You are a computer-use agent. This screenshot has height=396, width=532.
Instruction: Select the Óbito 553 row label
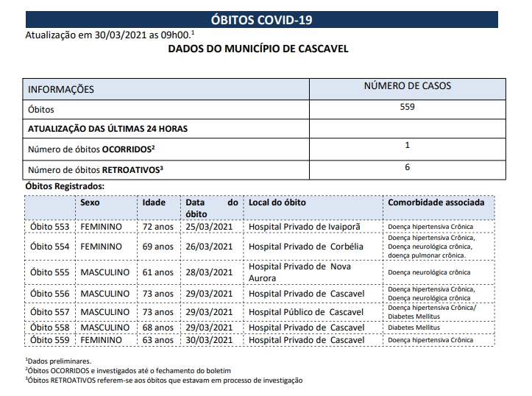pyautogui.click(x=49, y=227)
